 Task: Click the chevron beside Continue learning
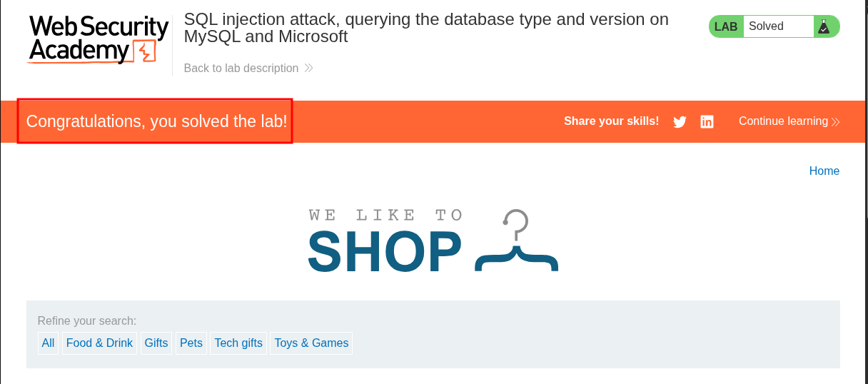pyautogui.click(x=835, y=121)
